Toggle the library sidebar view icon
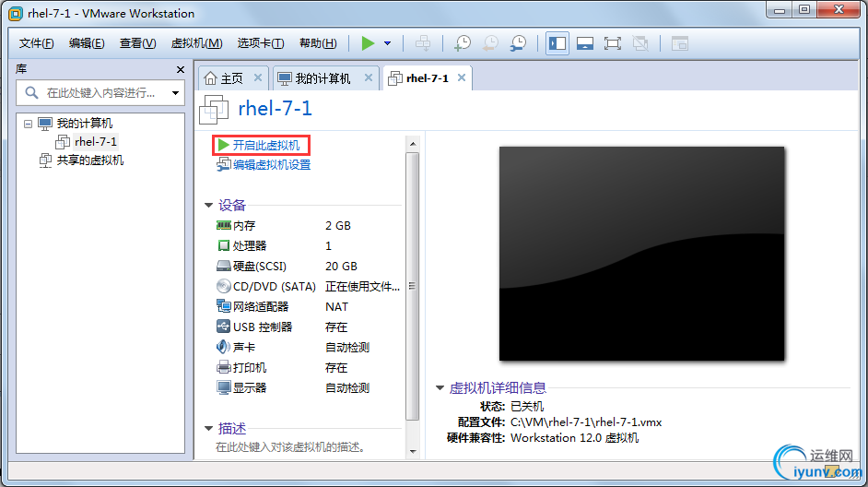Viewport: 868px width, 487px height. [557, 43]
